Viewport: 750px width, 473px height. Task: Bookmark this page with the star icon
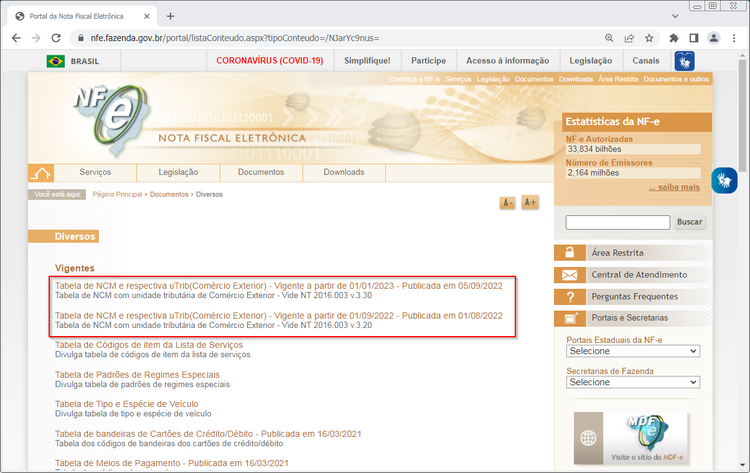(x=649, y=38)
